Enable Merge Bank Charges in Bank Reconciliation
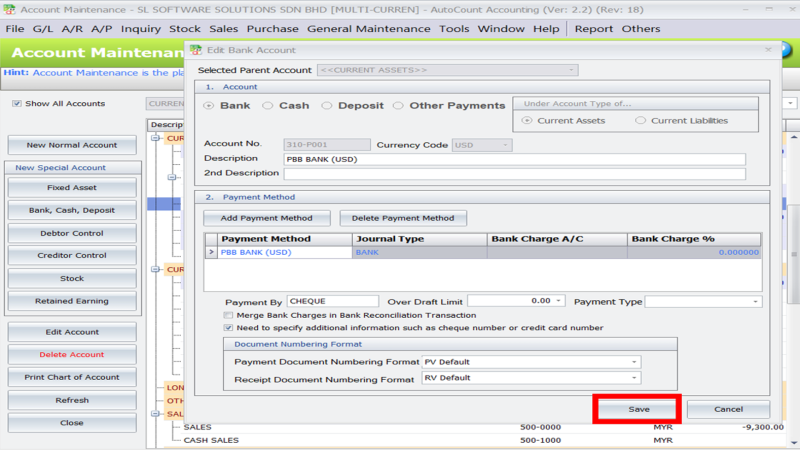The image size is (800, 450). (x=228, y=315)
